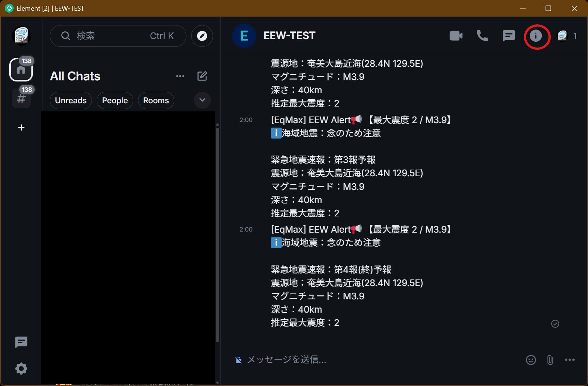
Task: Select the Home space icon
Action: click(x=21, y=69)
